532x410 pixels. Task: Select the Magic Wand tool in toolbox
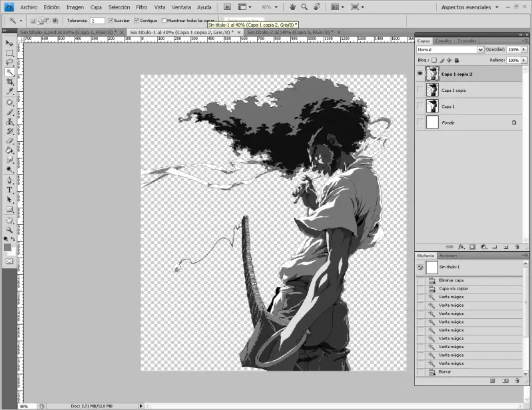pos(9,73)
